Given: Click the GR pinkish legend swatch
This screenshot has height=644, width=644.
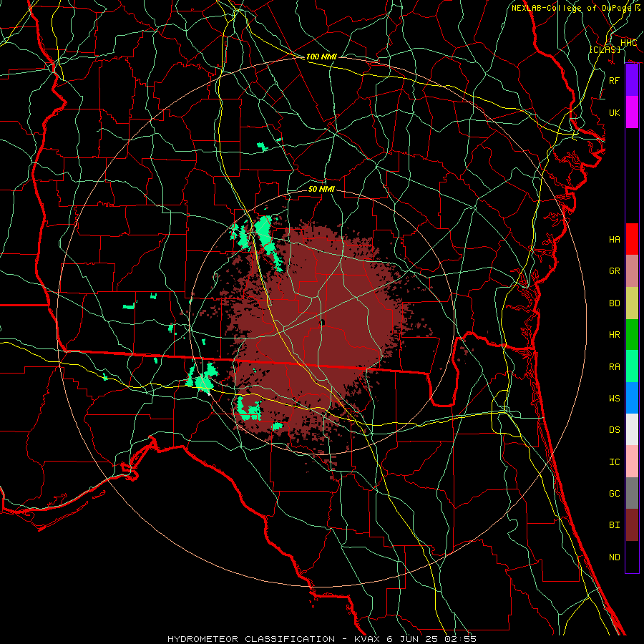Looking at the screenshot, I should coord(632,271).
